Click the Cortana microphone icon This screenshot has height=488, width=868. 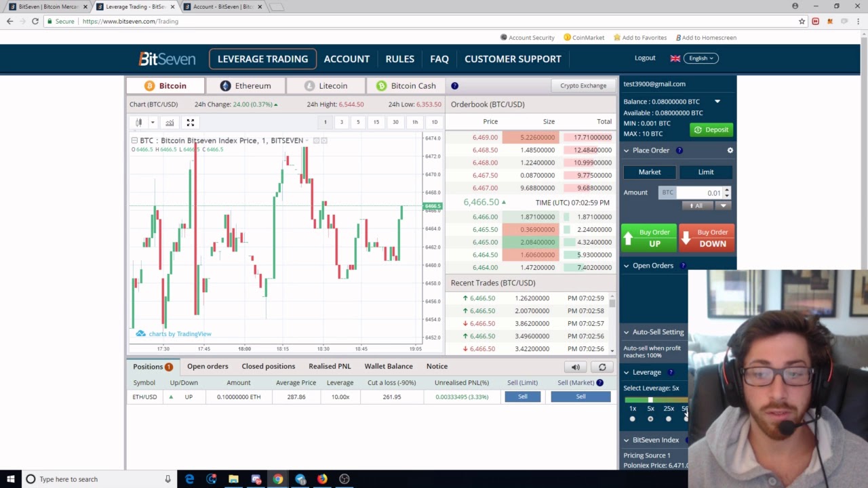coord(167,479)
